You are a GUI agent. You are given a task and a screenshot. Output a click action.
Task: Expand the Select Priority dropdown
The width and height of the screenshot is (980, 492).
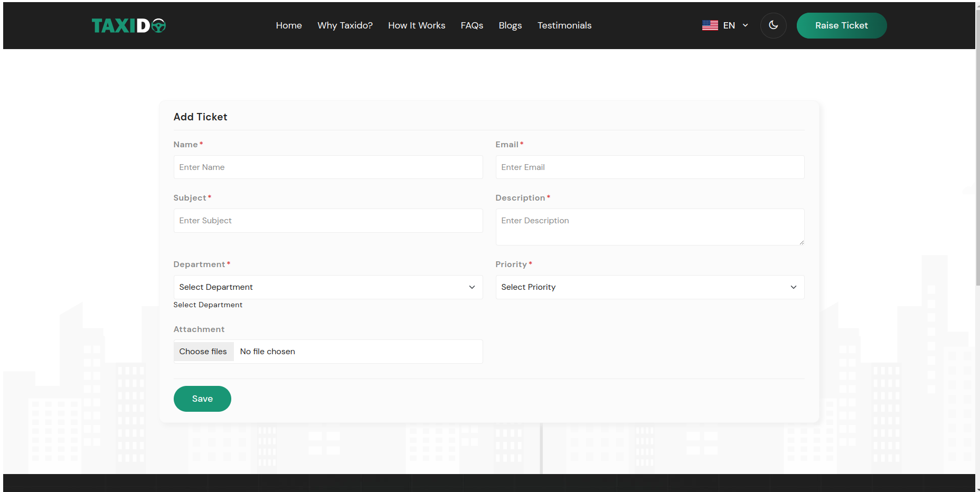pyautogui.click(x=649, y=287)
